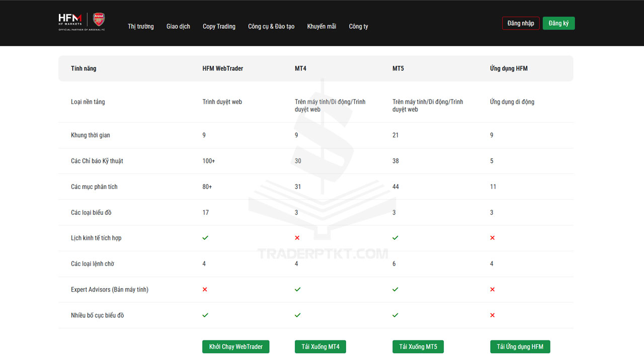The width and height of the screenshot is (644, 362).
Task: Click the red cross for Expert Advisors under Ứng dụng HFM
Action: click(x=493, y=290)
